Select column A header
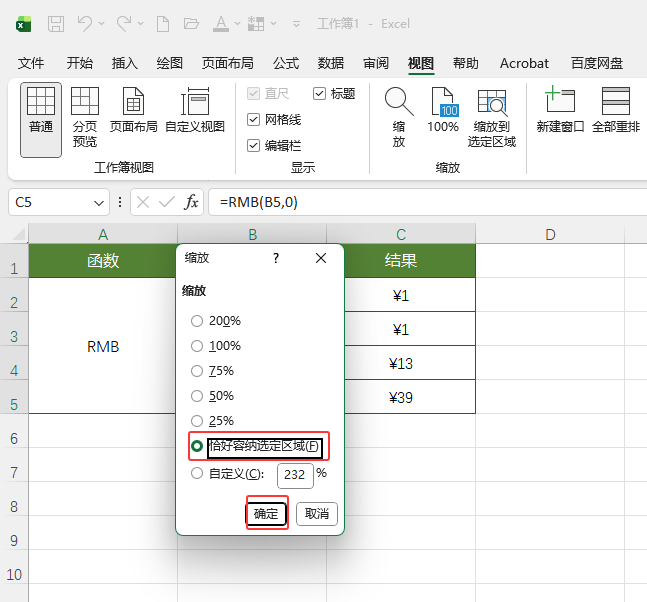This screenshot has height=602, width=647. tap(103, 234)
